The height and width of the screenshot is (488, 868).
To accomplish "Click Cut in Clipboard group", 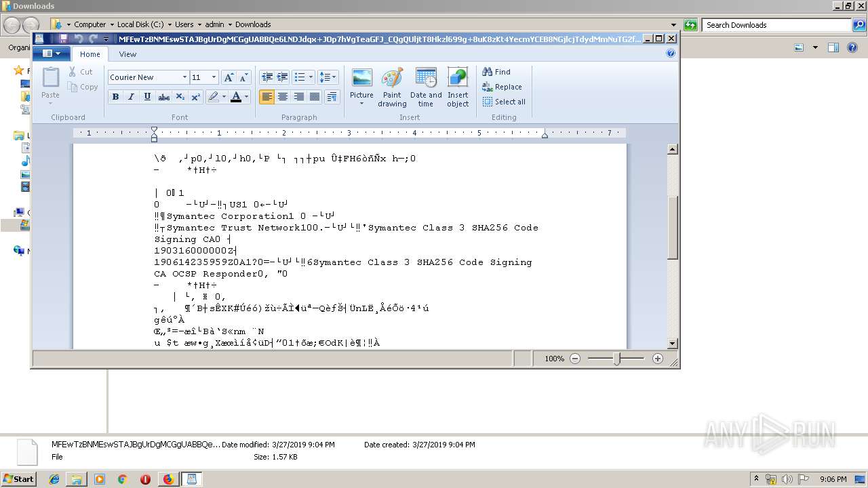I will [x=80, y=72].
